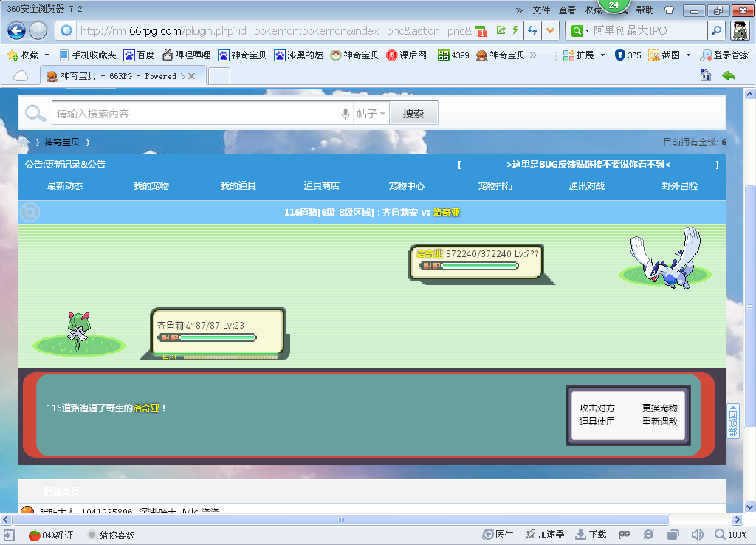This screenshot has width=756, height=545.
Task: Open the 野外冒险 menu item
Action: tap(680, 185)
